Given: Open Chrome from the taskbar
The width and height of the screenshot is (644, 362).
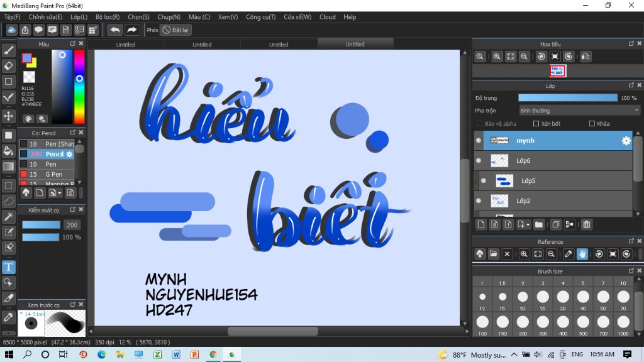Looking at the screenshot, I should (213, 354).
